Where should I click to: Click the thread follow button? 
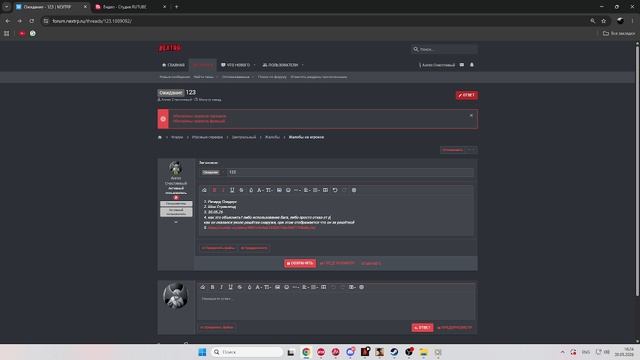point(453,150)
